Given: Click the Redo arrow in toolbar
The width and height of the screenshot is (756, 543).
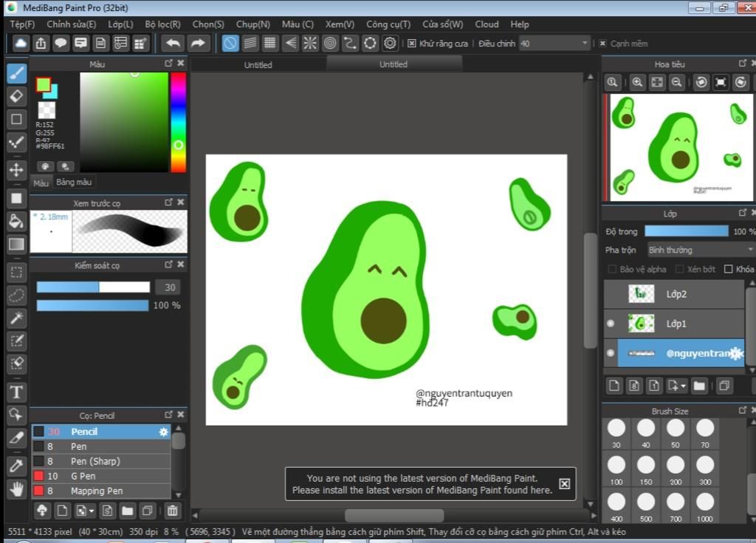Looking at the screenshot, I should point(198,44).
